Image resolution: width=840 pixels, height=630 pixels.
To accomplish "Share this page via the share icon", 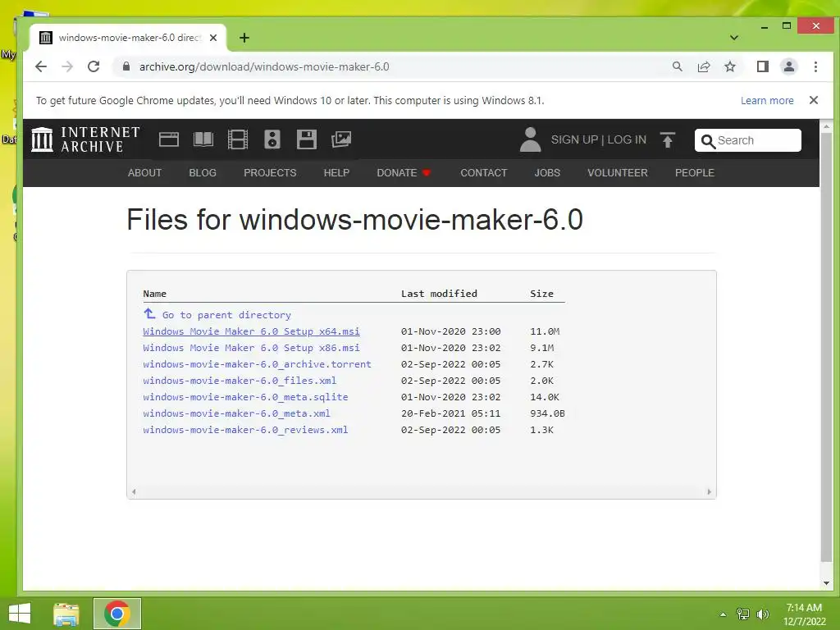I will (703, 66).
